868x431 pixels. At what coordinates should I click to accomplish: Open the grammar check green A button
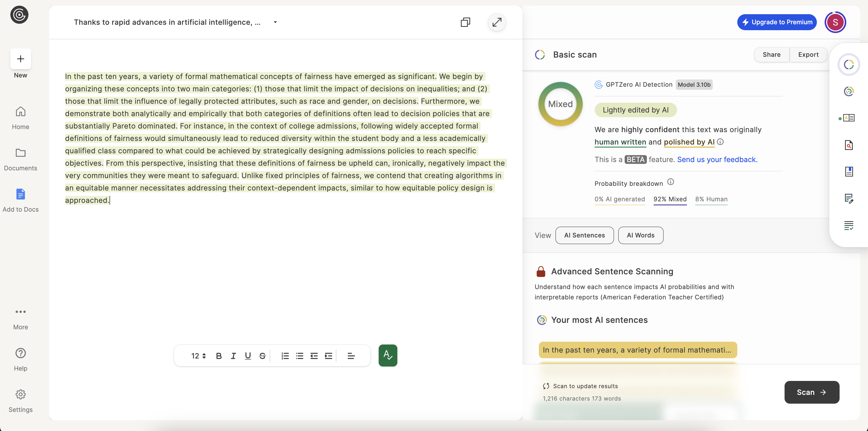click(x=388, y=355)
